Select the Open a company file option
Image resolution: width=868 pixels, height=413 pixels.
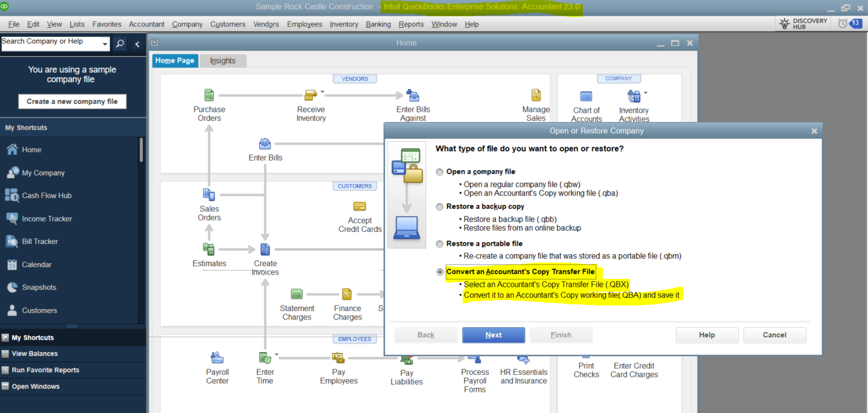pos(440,172)
